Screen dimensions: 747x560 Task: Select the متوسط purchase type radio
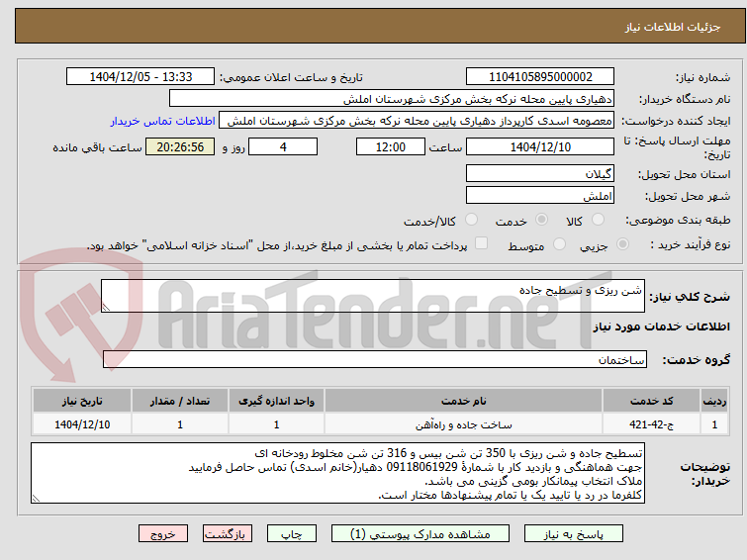559,244
